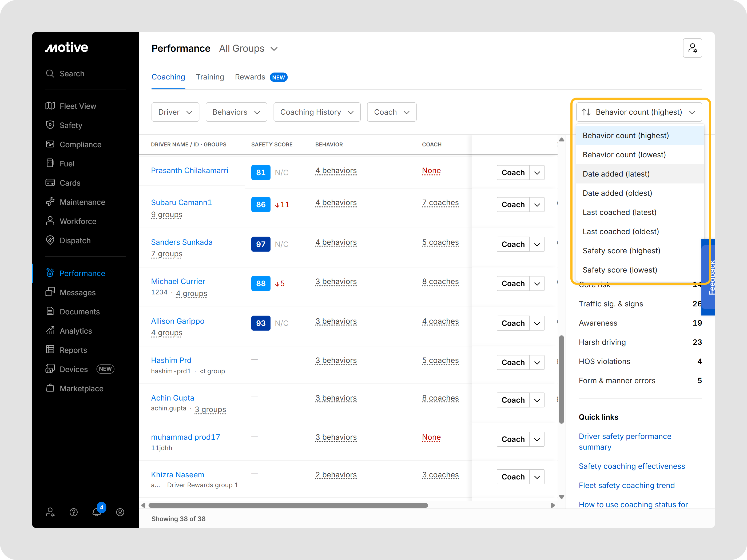
Task: Select Date added (latest) sort option
Action: [616, 174]
